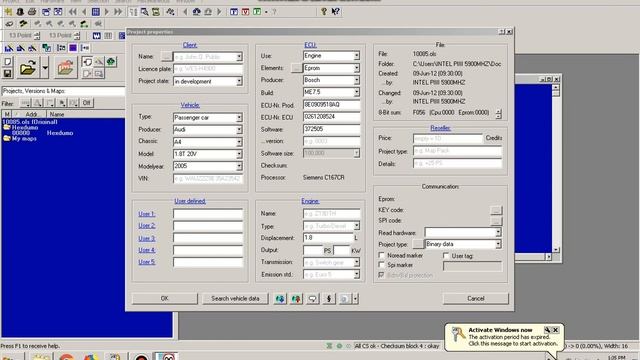Click the context help arrow-question icon
Viewport: 640px width, 360px height.
coord(336,12)
